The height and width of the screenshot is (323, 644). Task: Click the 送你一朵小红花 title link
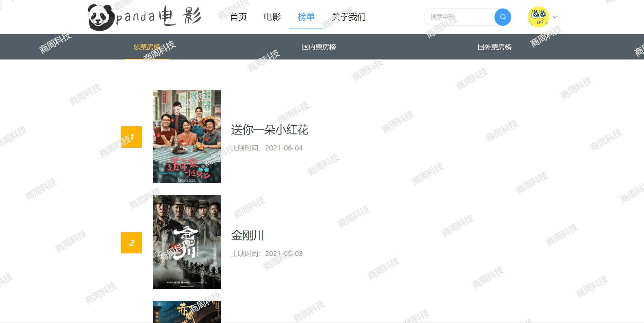(x=270, y=130)
